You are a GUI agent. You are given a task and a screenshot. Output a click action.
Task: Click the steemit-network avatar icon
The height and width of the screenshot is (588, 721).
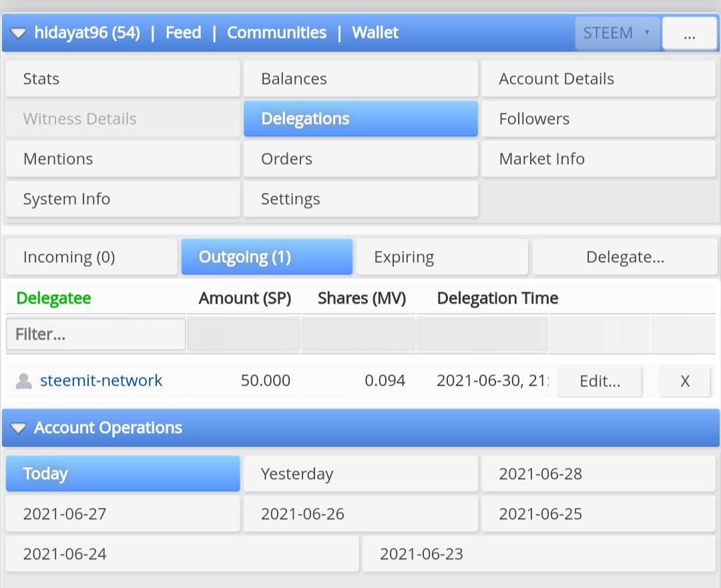click(24, 380)
